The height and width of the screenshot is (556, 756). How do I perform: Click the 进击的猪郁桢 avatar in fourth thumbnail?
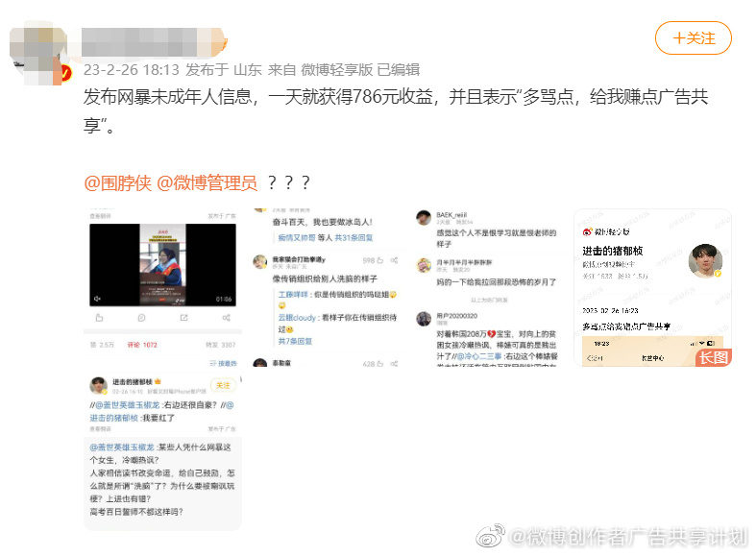click(705, 259)
